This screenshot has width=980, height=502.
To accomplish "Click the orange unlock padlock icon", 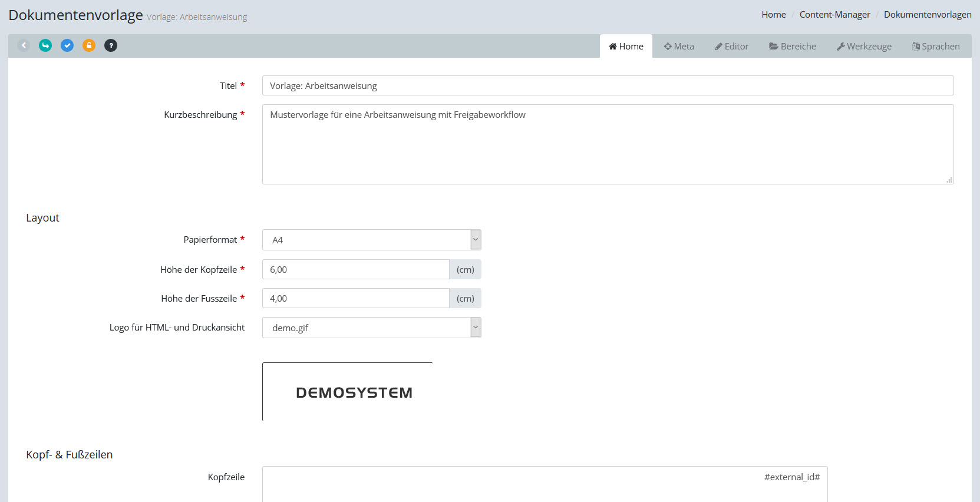I will (89, 45).
